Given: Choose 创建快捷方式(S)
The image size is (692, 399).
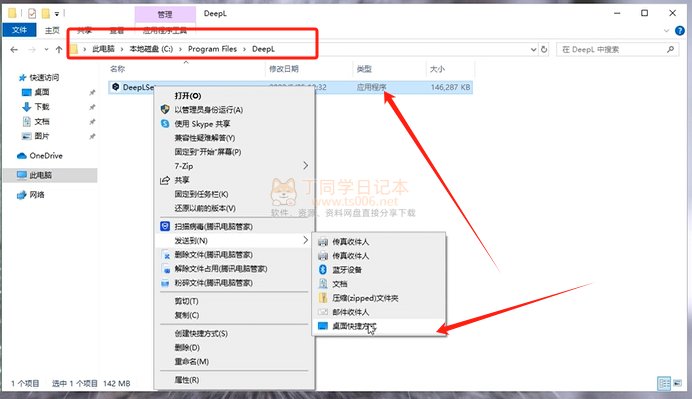Looking at the screenshot, I should [x=234, y=334].
